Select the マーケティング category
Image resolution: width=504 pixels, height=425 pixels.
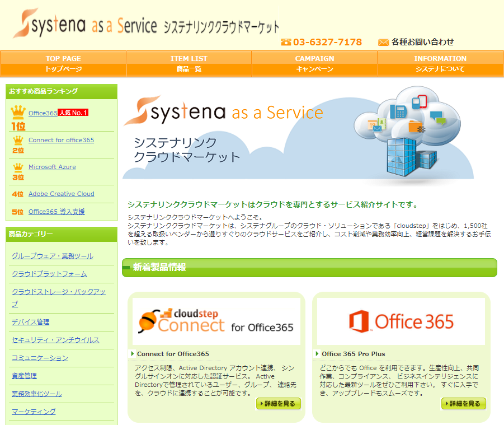(x=34, y=412)
